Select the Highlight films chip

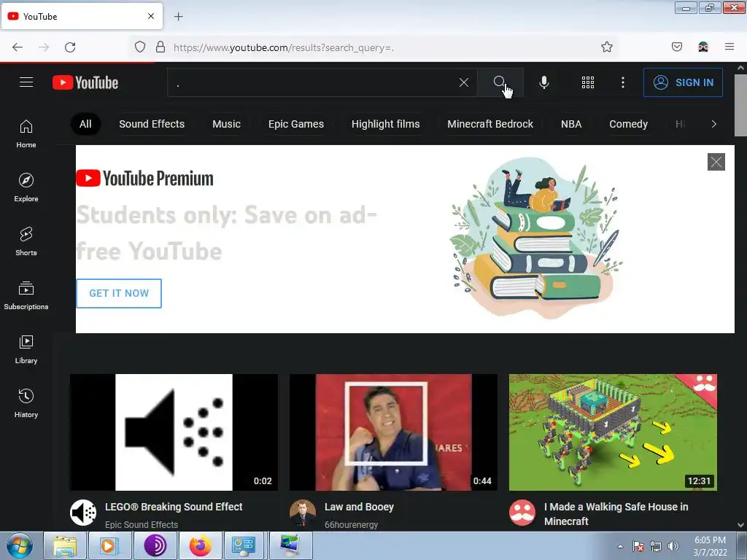(385, 124)
